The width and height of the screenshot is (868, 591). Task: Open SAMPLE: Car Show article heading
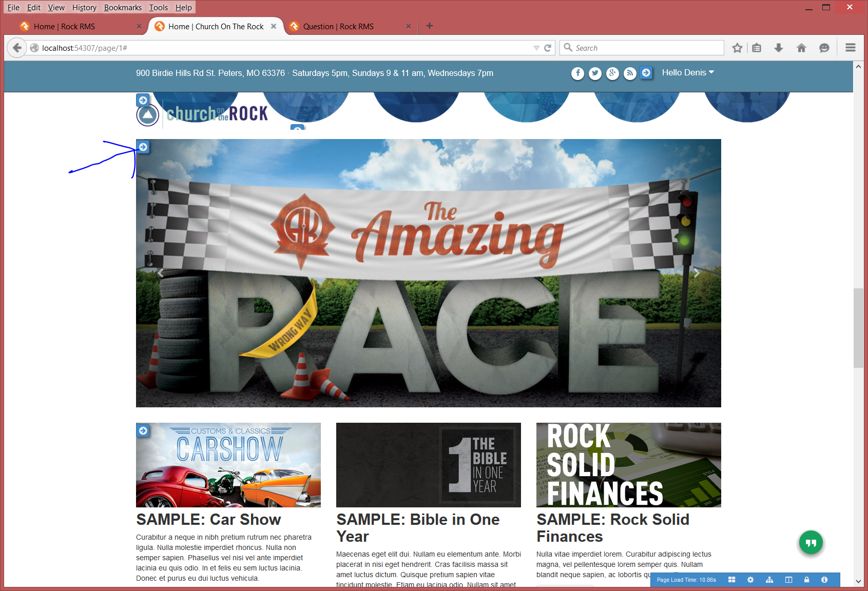tap(208, 519)
